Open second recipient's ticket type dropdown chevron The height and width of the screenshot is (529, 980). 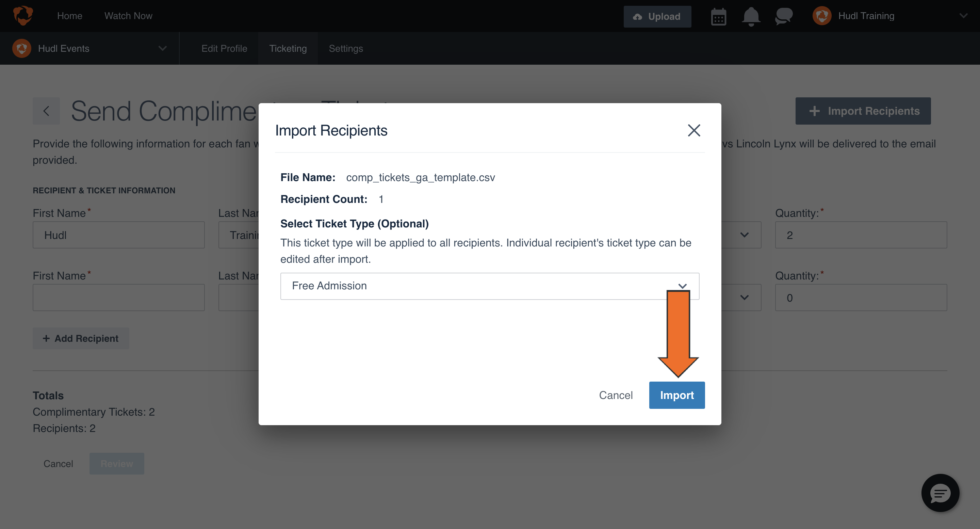click(744, 297)
